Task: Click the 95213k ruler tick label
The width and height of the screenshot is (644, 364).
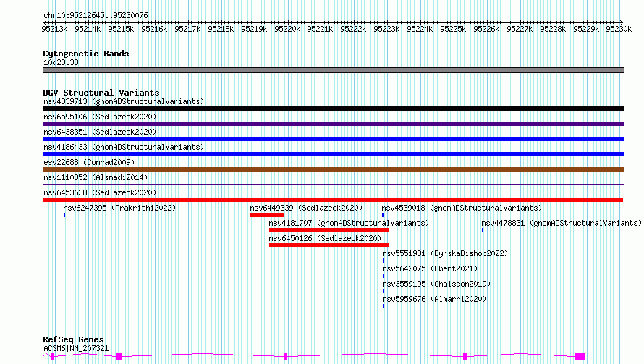Action: [54, 29]
